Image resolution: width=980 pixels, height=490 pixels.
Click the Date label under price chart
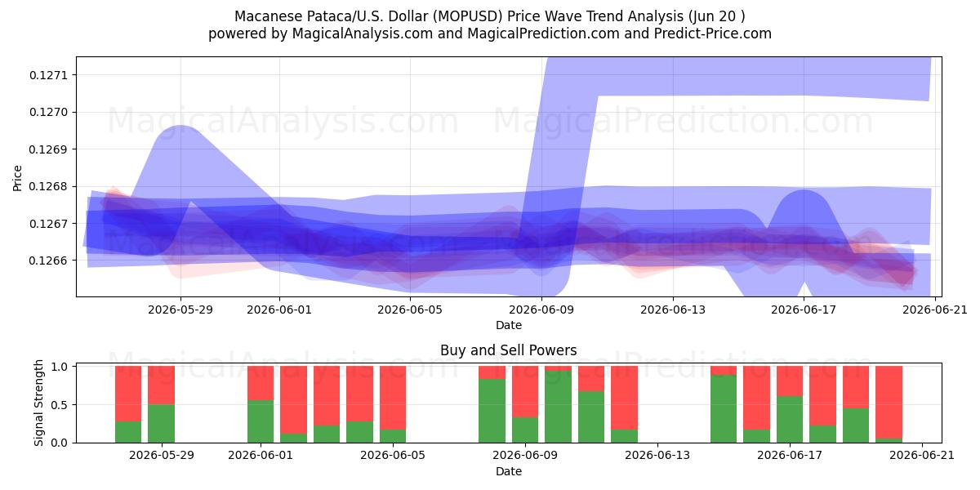[508, 325]
